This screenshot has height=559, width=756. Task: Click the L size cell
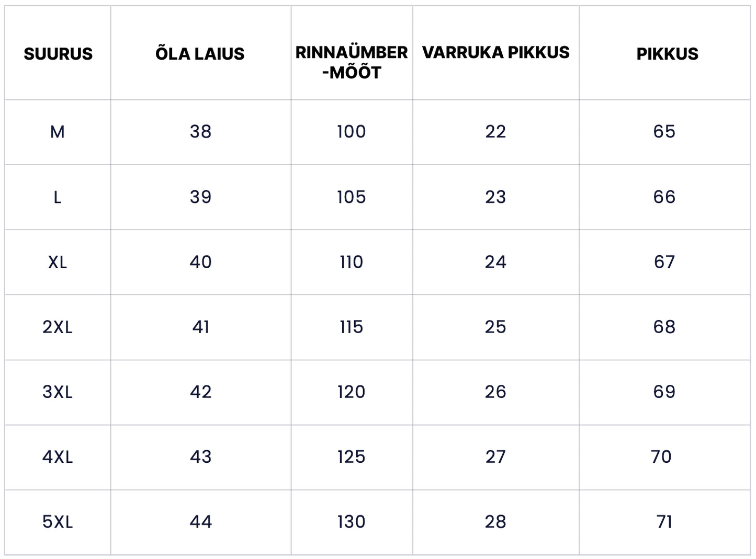[x=58, y=197]
